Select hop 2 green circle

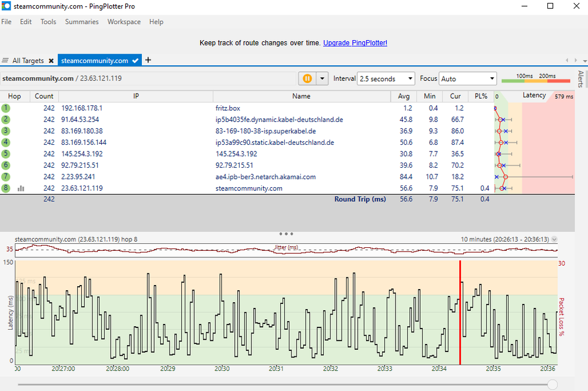(6, 120)
